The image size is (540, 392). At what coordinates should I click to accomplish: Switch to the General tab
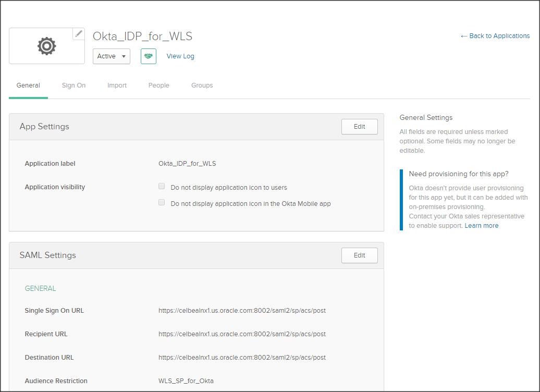(28, 85)
